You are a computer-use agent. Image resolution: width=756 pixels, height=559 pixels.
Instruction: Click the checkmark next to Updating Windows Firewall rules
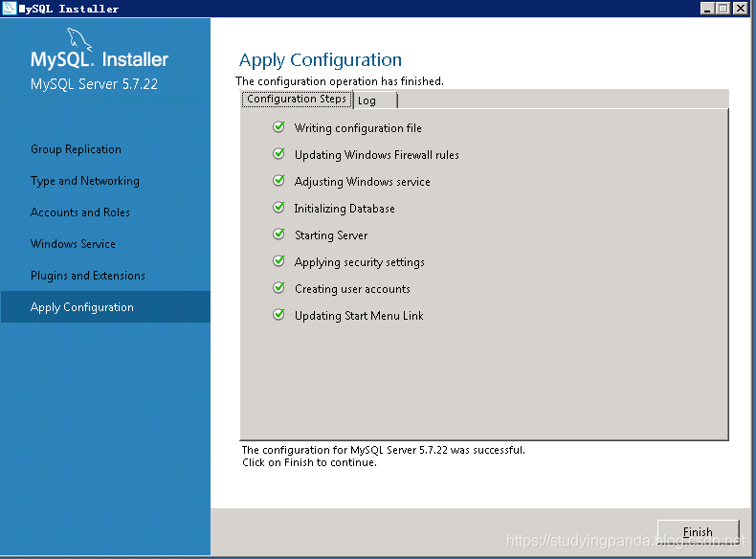coord(278,154)
